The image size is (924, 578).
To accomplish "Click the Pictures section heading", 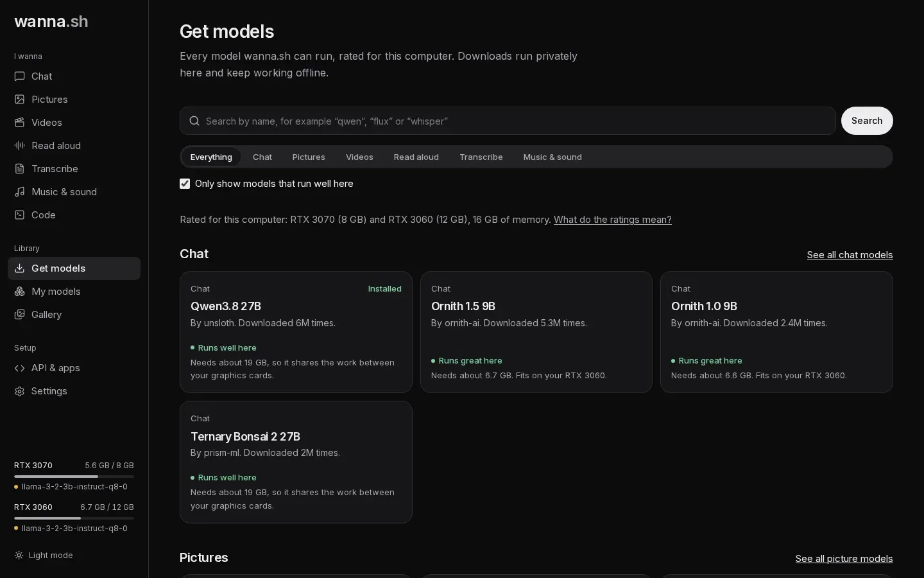I will pyautogui.click(x=204, y=557).
